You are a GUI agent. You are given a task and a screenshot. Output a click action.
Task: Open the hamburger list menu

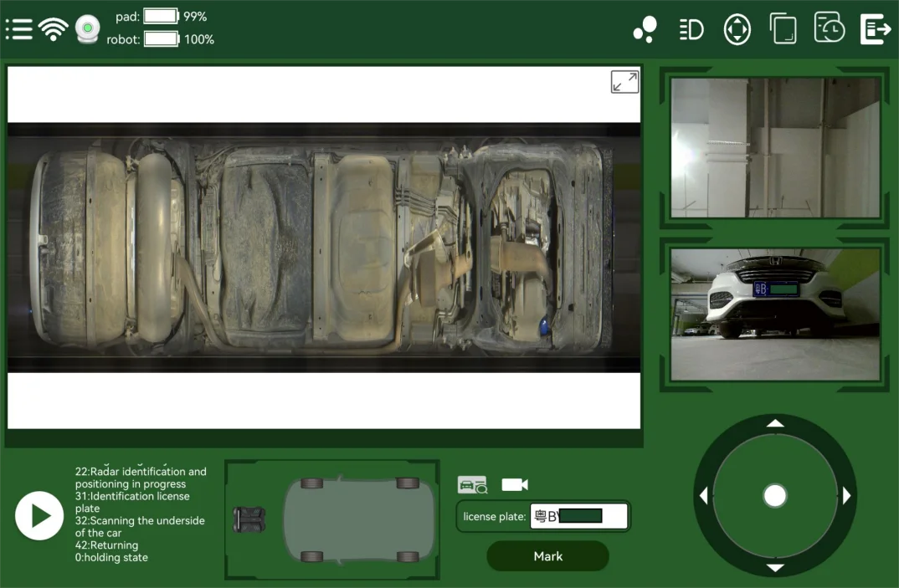coord(18,29)
